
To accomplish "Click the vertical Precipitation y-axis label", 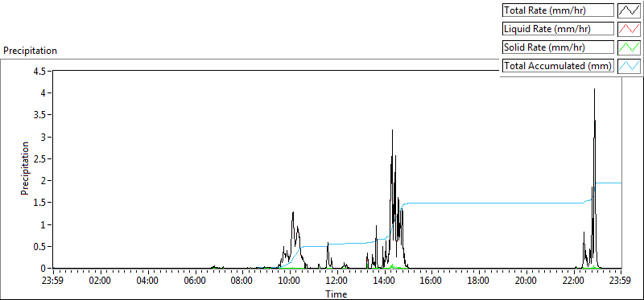I will [25, 169].
